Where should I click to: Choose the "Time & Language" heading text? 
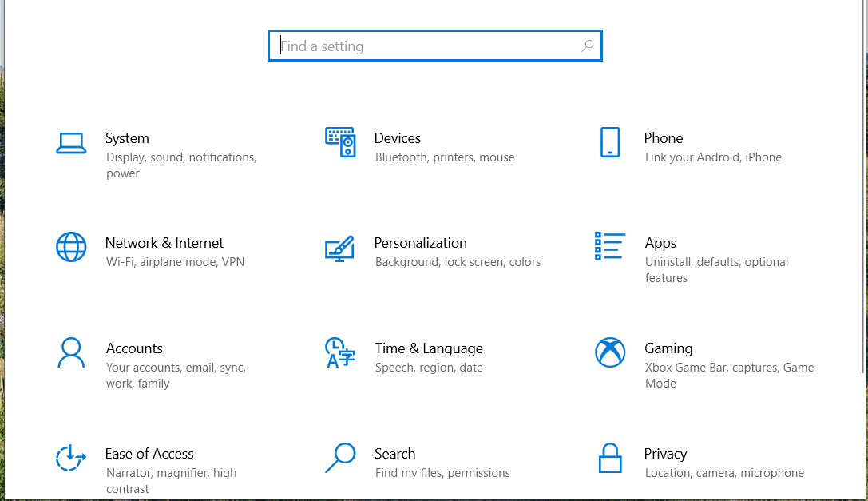click(429, 348)
